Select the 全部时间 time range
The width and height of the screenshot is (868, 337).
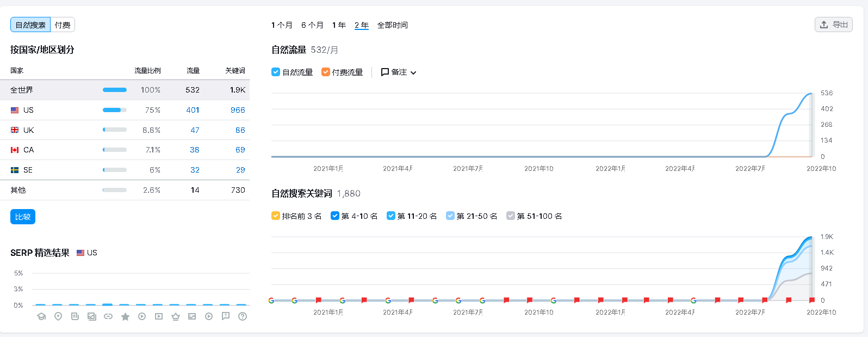pyautogui.click(x=392, y=25)
